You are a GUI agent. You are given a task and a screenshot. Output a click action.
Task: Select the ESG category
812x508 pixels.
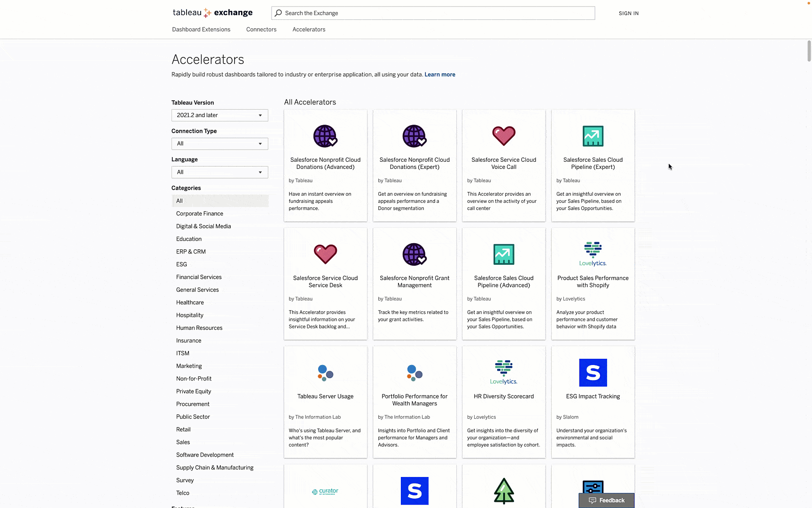pos(181,264)
